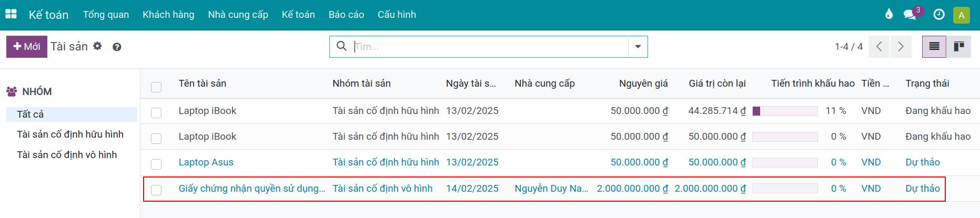Select the Tất cả group filter

[72, 114]
